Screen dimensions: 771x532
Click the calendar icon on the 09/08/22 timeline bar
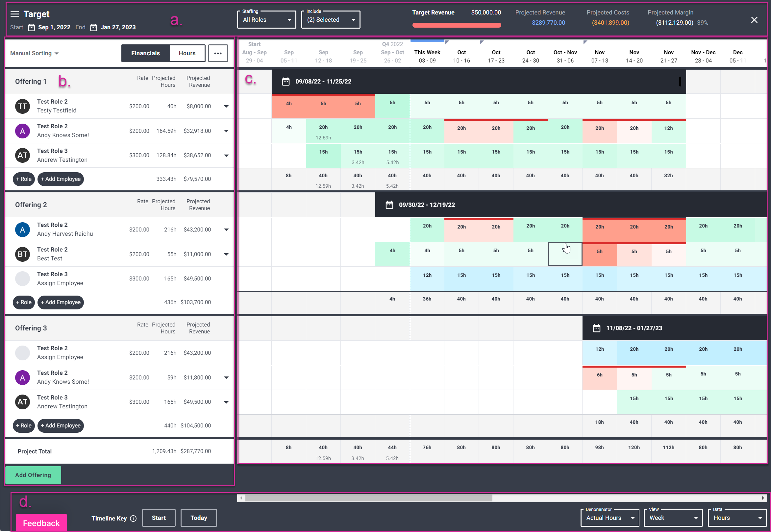(286, 81)
